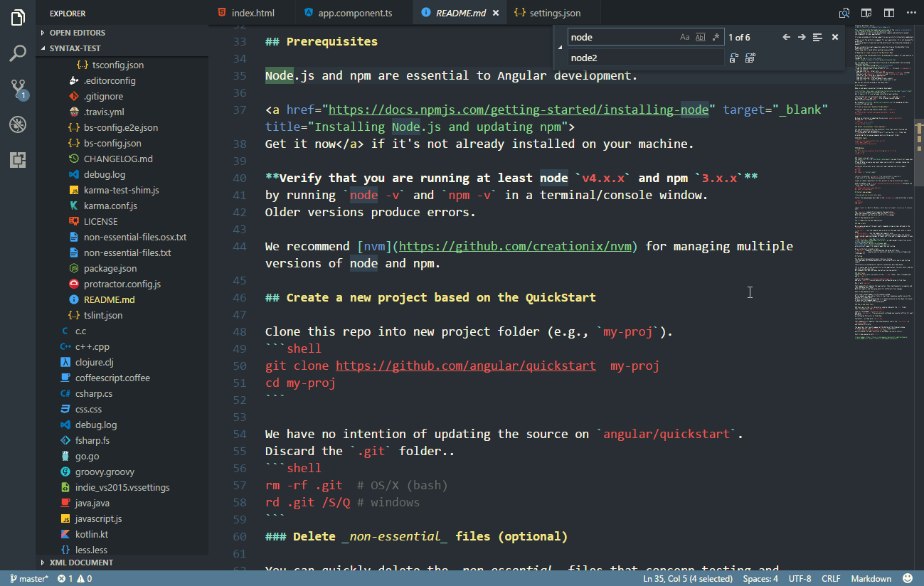This screenshot has height=586, width=924.
Task: Click the master branch indicator
Action: 28,579
